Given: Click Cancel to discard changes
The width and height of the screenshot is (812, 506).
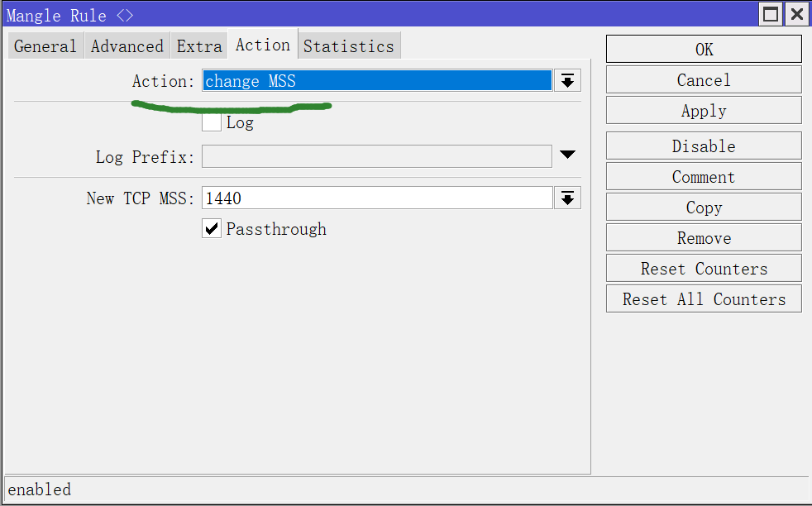Looking at the screenshot, I should tap(703, 80).
